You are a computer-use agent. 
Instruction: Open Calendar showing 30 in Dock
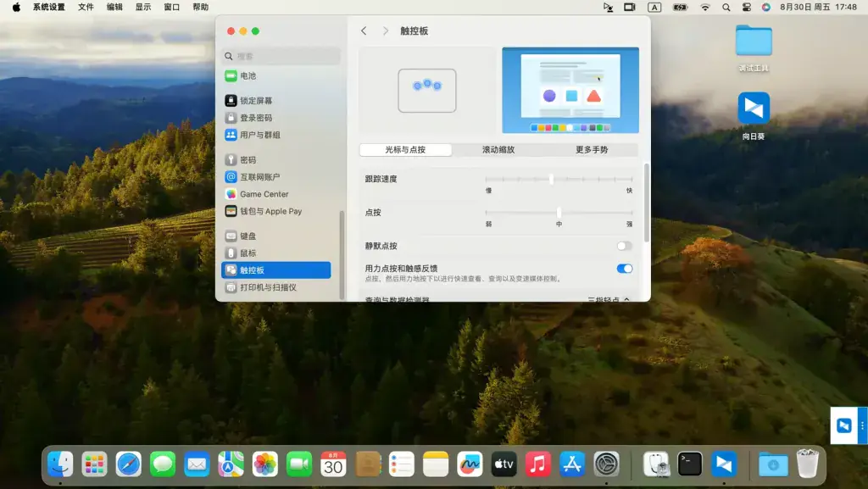pyautogui.click(x=333, y=464)
